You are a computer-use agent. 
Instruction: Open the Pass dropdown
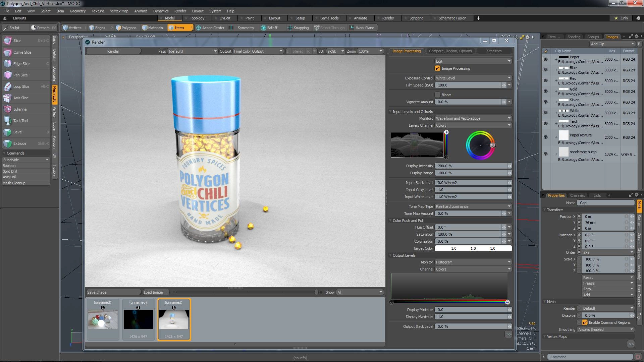coord(193,51)
